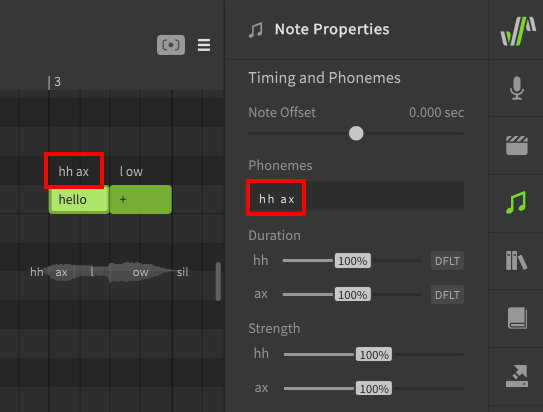Click the hh Duration 100% slider handle
The image size is (543, 412).
coord(353,260)
